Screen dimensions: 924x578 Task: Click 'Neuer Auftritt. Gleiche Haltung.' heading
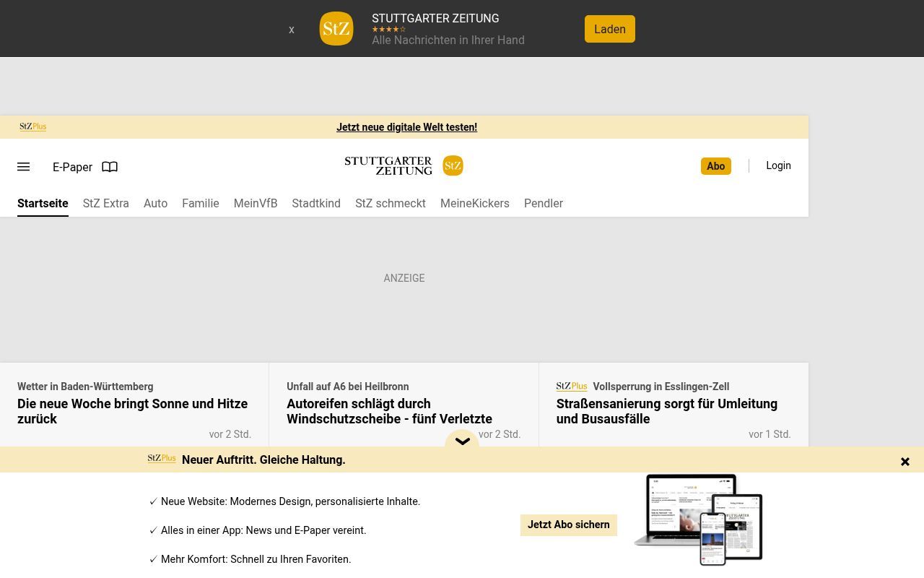click(263, 460)
